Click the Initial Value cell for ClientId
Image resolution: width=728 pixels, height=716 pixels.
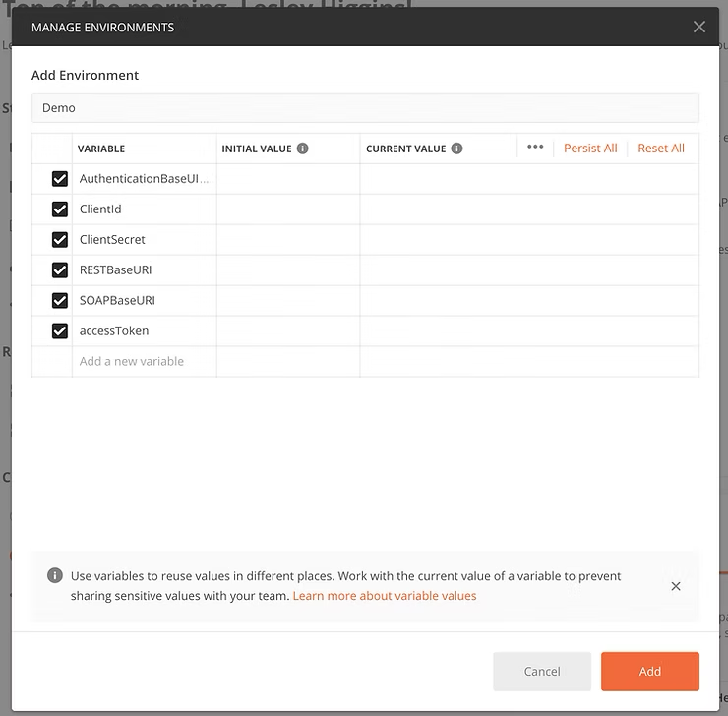(288, 209)
